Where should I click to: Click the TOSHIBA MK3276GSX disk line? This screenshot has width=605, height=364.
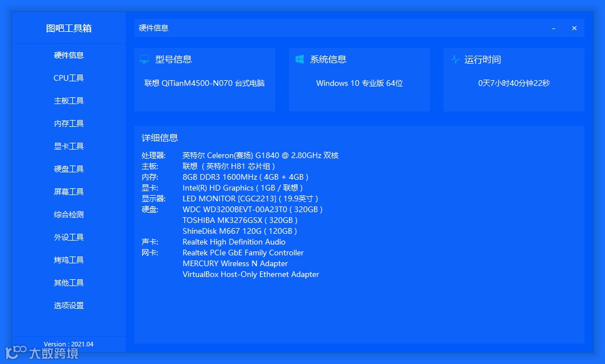(x=240, y=220)
